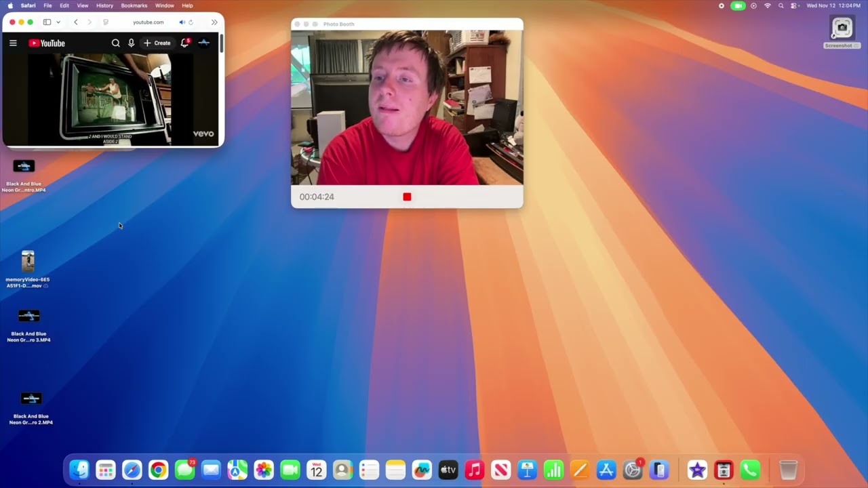The width and height of the screenshot is (868, 488).
Task: Click the youtube.com address field
Action: pyautogui.click(x=149, y=22)
